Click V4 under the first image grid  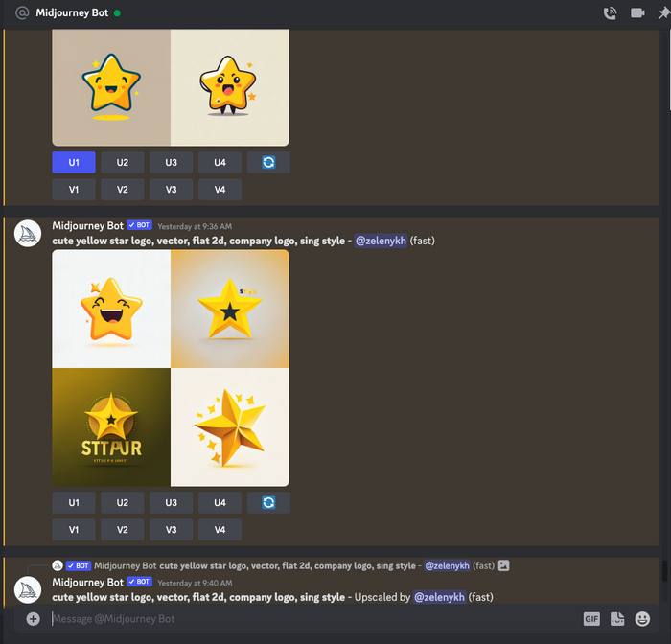[x=220, y=190]
